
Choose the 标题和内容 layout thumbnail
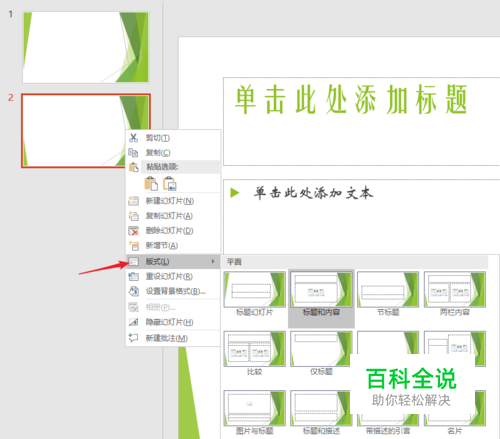321,289
